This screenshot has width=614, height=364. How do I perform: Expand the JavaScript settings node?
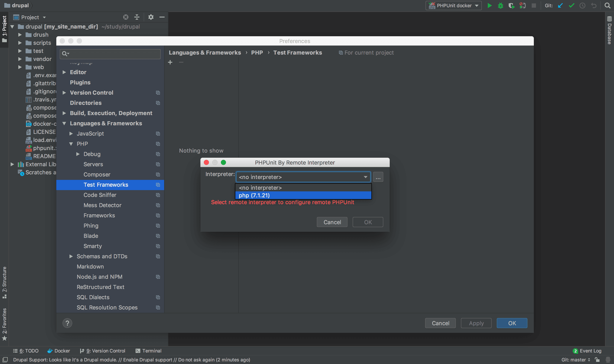71,133
